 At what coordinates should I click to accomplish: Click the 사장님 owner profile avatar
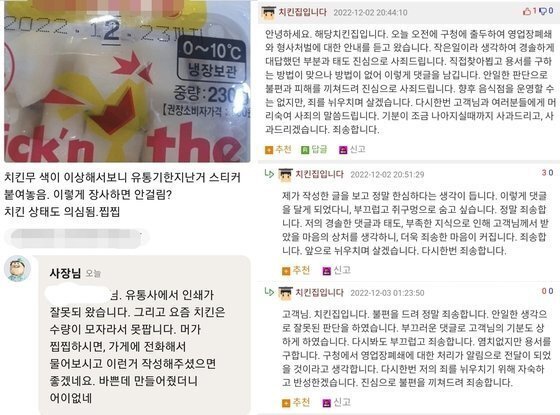point(17,268)
